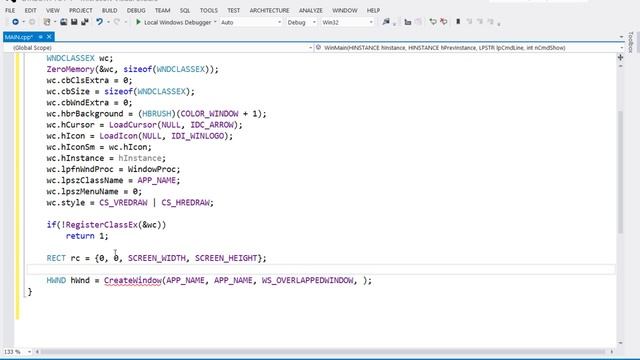Viewport: 640px width, 360px height.
Task: Open the New Project dropdown arrow
Action: 55,22
